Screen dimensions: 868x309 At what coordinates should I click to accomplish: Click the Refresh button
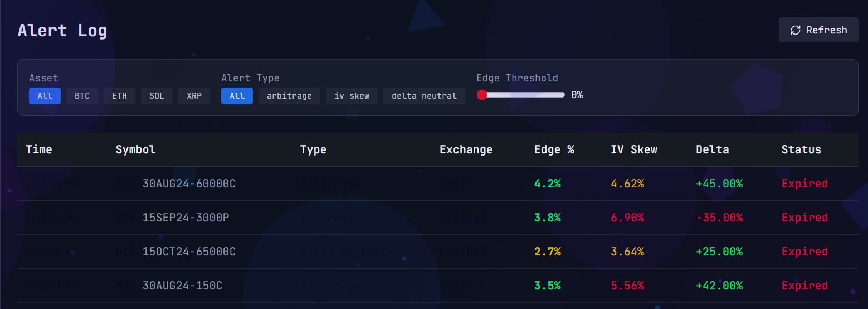point(818,30)
